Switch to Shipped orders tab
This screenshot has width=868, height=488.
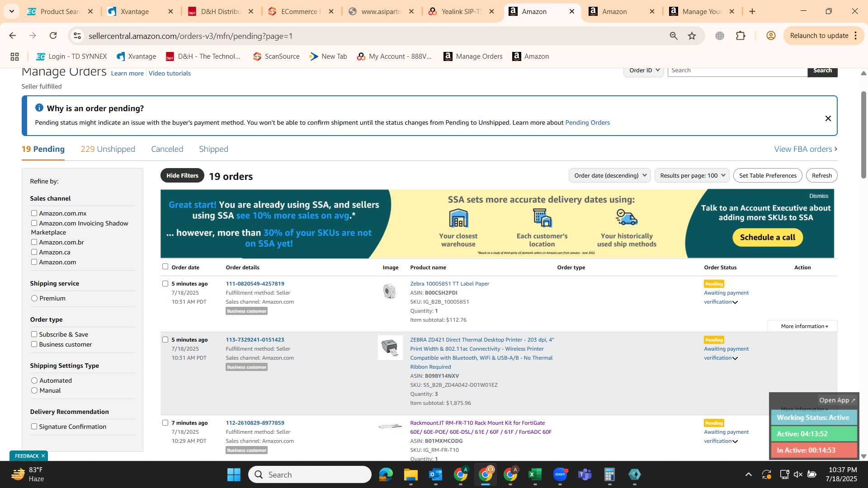coord(213,149)
